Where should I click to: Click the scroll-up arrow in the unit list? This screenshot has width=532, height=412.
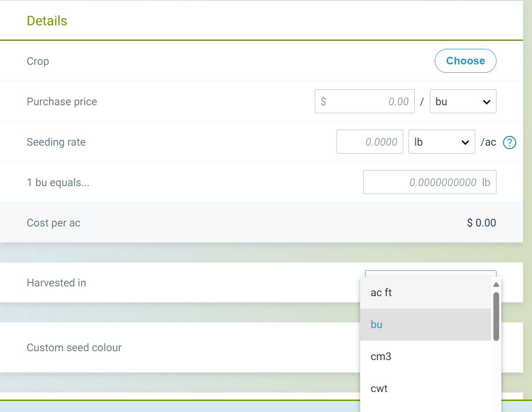(x=496, y=285)
